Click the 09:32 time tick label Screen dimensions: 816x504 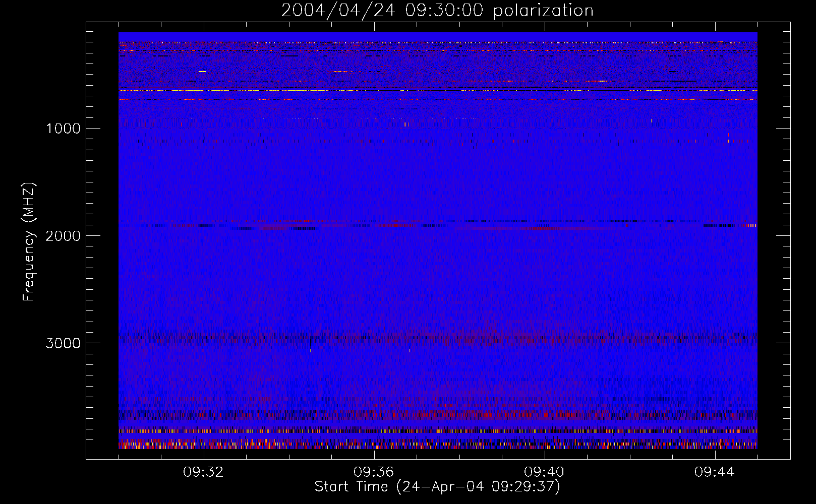[203, 472]
